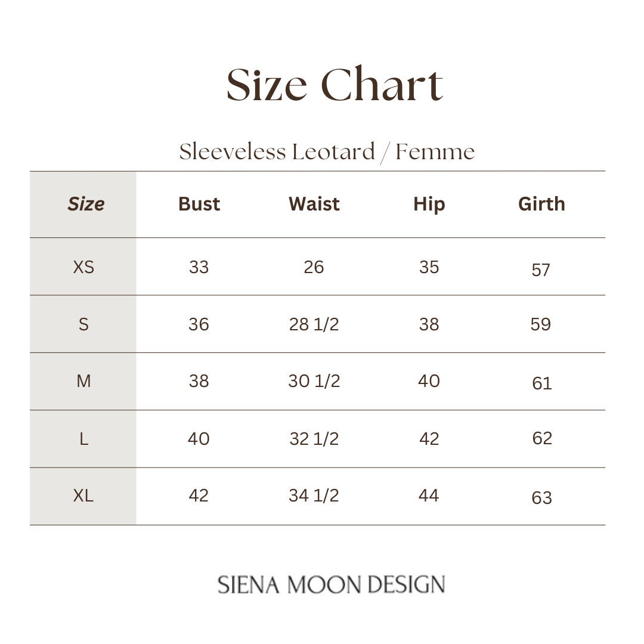Click the M girth value 61
Image resolution: width=644 pixels, height=644 pixels.
click(541, 383)
